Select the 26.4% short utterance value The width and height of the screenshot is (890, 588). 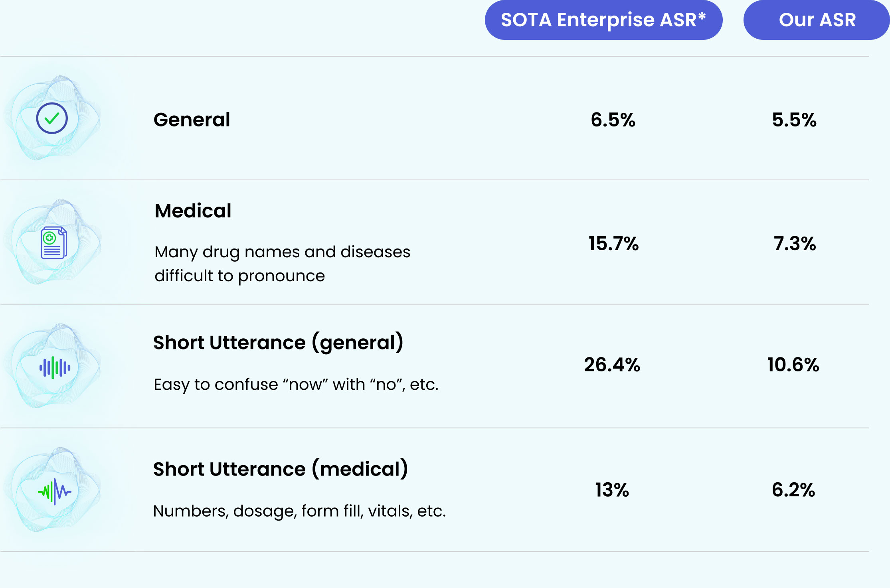click(612, 365)
